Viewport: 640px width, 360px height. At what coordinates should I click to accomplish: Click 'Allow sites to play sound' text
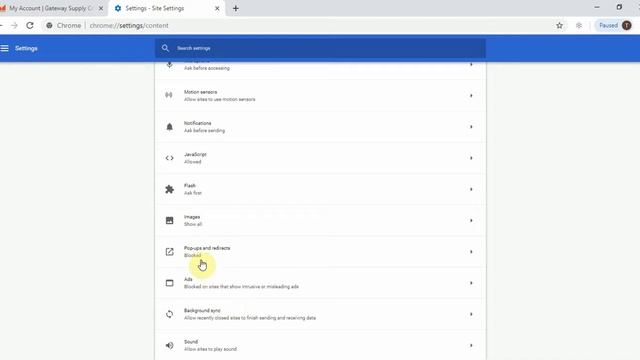(210, 349)
